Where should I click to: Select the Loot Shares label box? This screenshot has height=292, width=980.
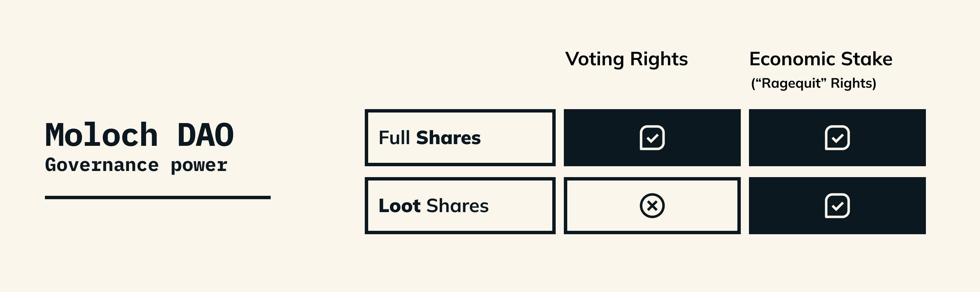460,206
